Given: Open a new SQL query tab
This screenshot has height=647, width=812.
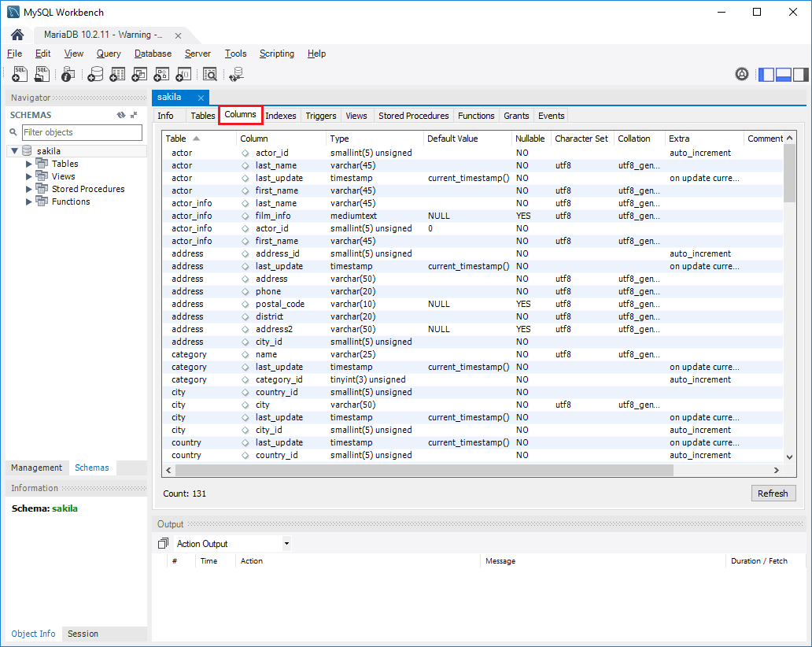Looking at the screenshot, I should click(x=20, y=74).
